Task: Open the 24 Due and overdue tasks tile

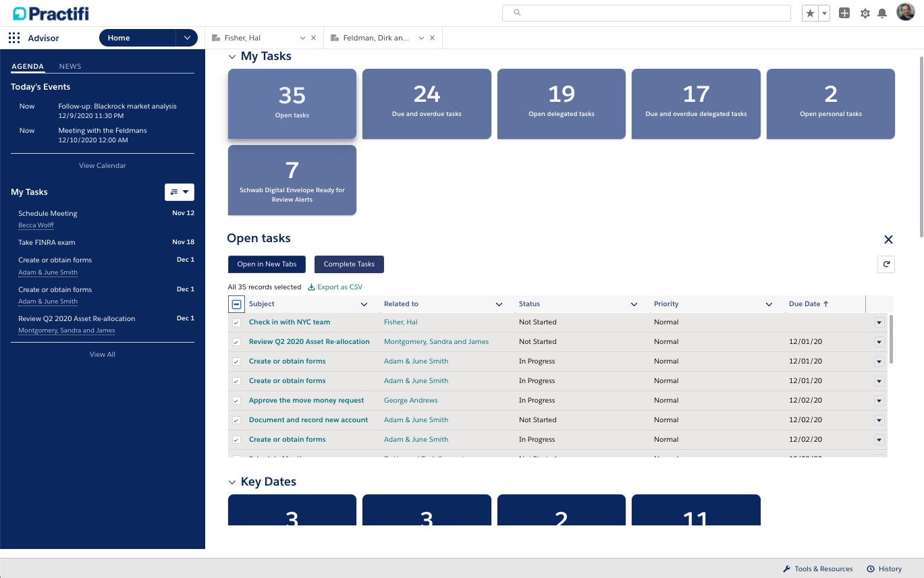Action: 427,104
